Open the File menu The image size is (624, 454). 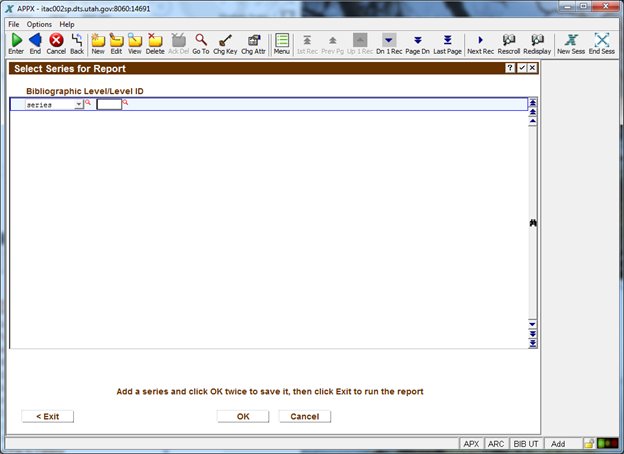14,24
